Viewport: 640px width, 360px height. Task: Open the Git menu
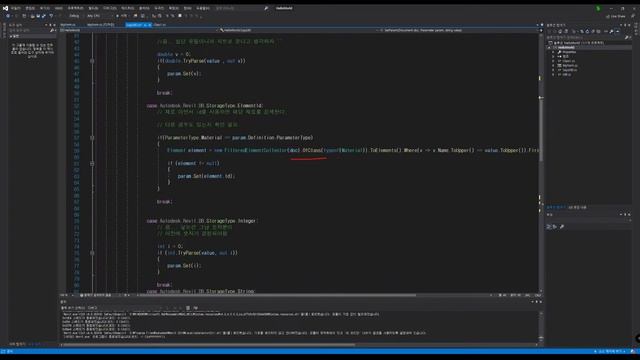coord(59,8)
